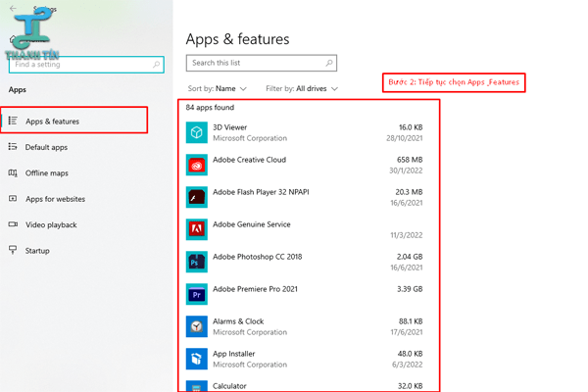Select Video playback in sidebar
This screenshot has height=392, width=588.
[x=51, y=224]
